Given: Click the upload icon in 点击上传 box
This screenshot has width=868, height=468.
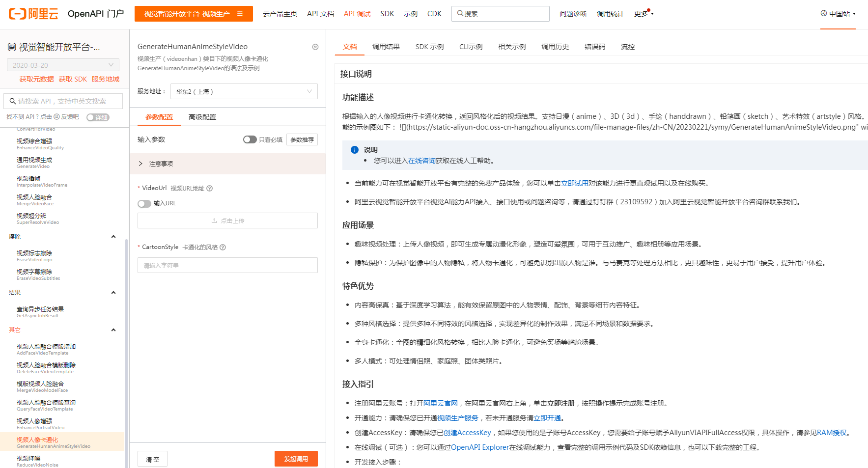Looking at the screenshot, I should coord(214,221).
